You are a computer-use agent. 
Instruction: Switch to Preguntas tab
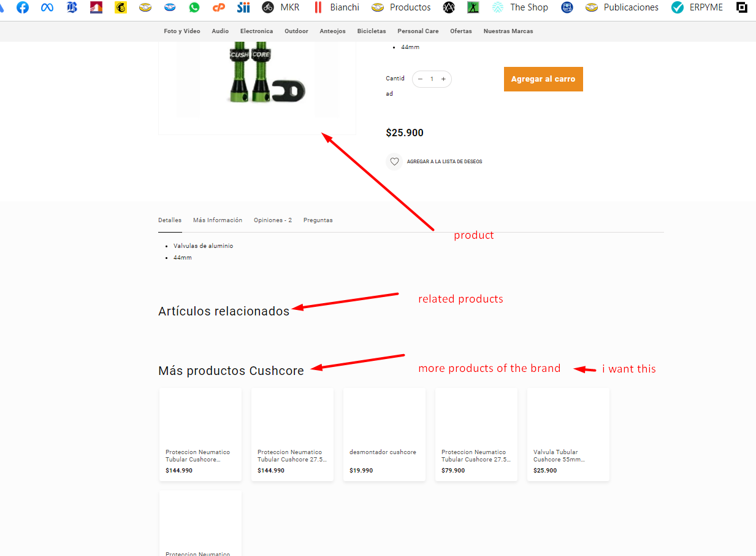click(318, 220)
